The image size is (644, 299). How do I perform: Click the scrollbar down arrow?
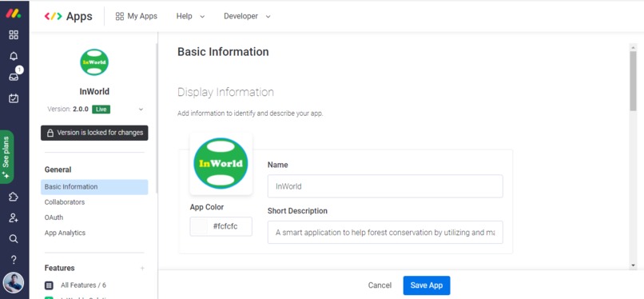coord(633,265)
